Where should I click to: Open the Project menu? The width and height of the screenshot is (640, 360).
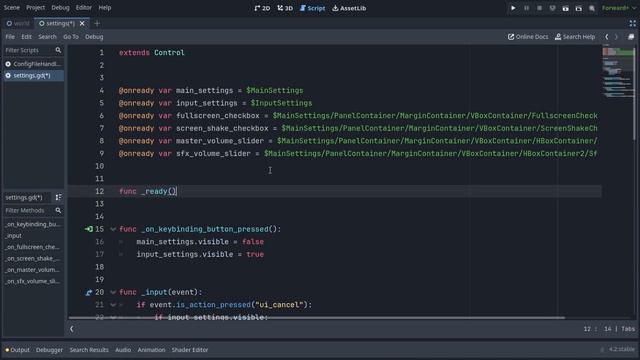click(36, 7)
